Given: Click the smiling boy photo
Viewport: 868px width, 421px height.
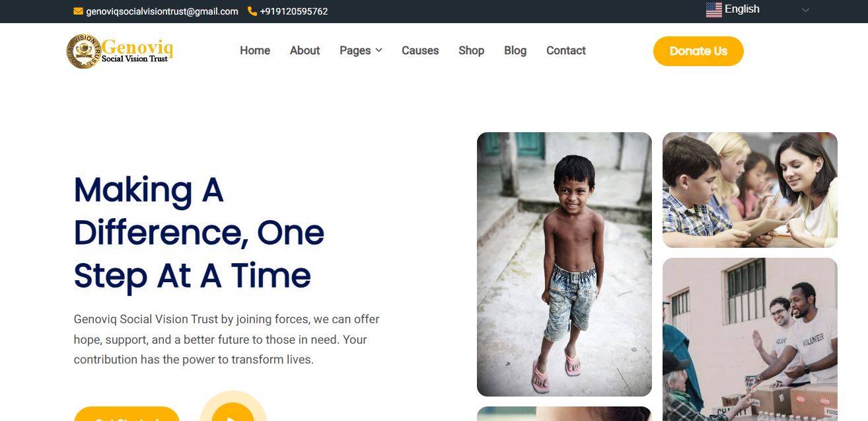Looking at the screenshot, I should tap(564, 264).
